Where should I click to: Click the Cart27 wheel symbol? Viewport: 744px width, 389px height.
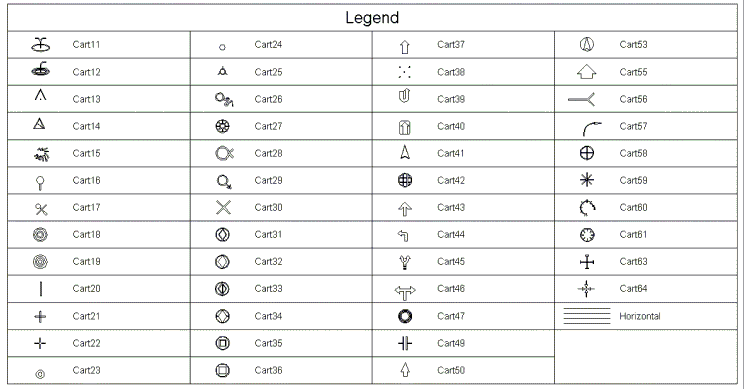click(223, 126)
